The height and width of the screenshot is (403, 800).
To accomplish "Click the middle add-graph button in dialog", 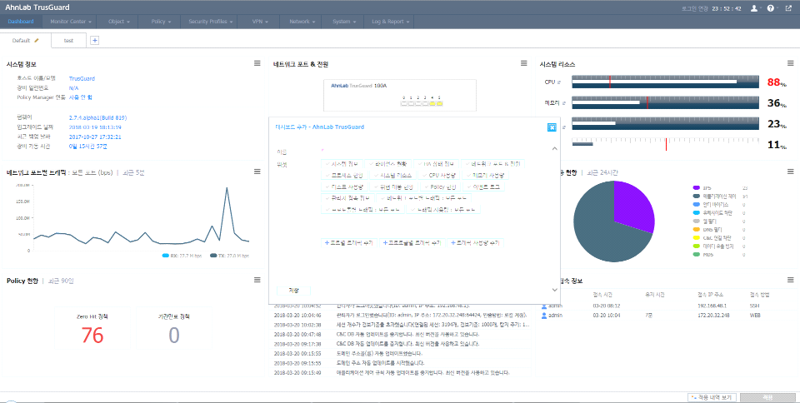I will [x=412, y=243].
